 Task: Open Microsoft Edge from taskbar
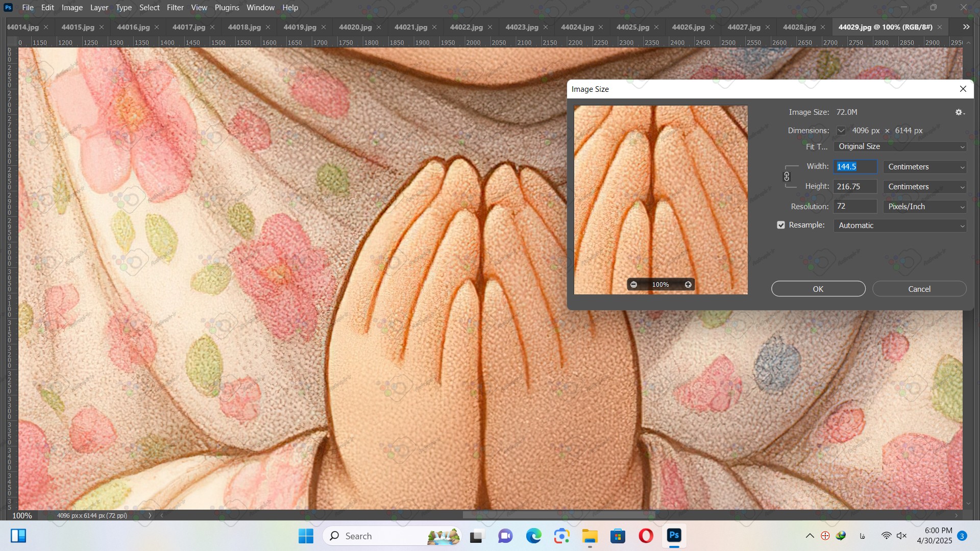tap(533, 536)
